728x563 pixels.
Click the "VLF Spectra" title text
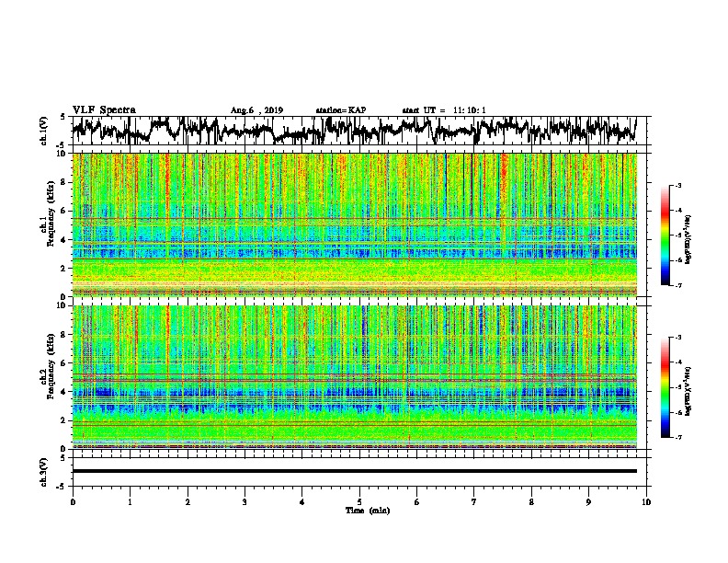(x=104, y=110)
